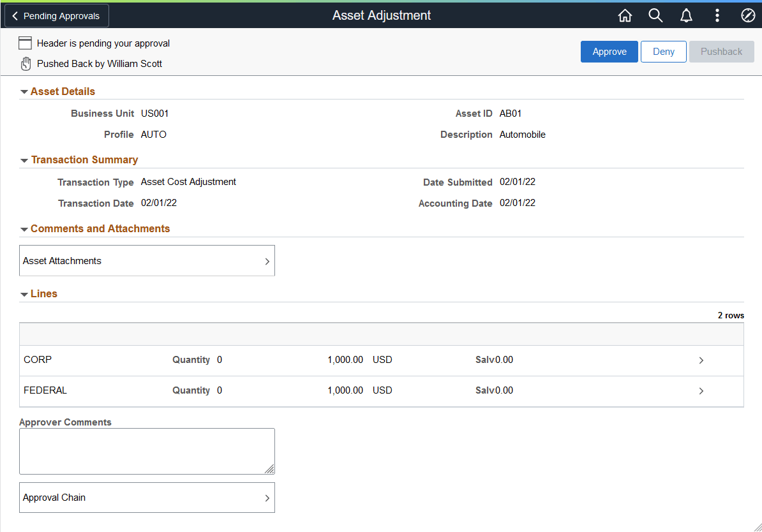This screenshot has height=532, width=762.
Task: Open FEDERAL line details via its chevron
Action: (x=701, y=390)
